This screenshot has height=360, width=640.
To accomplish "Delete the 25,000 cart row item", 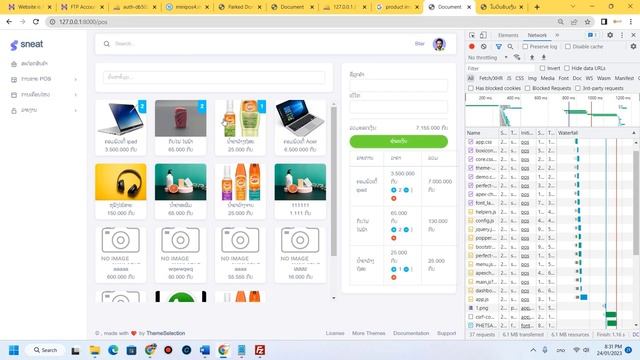I will [393, 278].
